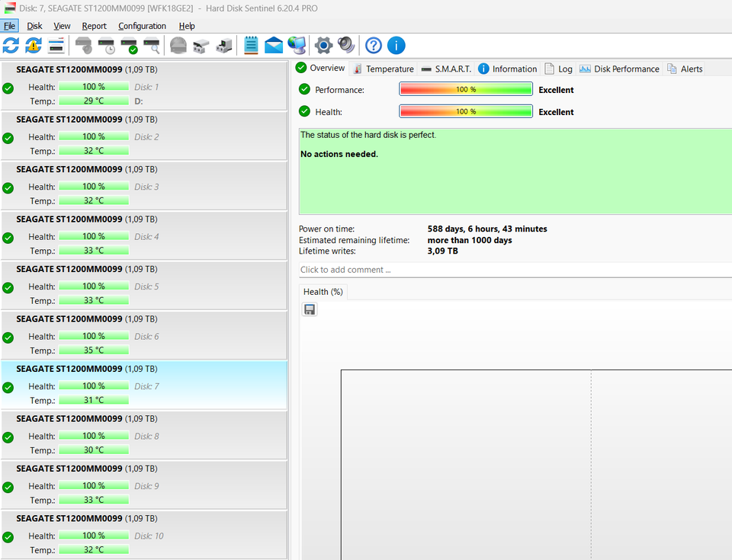The image size is (732, 560).
Task: Select Disk 9 SEAGATE ST1200MM0099 entry
Action: coord(144,485)
